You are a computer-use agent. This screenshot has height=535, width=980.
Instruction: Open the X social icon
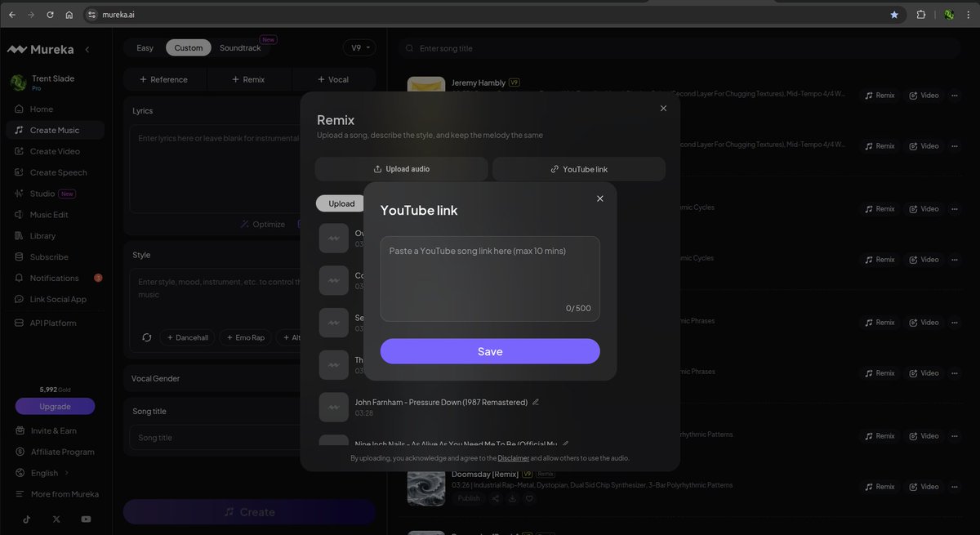pos(56,519)
